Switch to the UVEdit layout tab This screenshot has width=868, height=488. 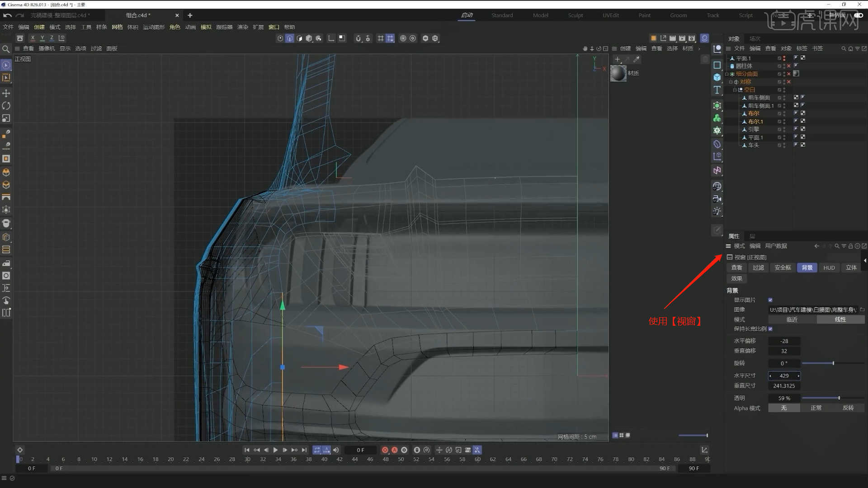611,15
